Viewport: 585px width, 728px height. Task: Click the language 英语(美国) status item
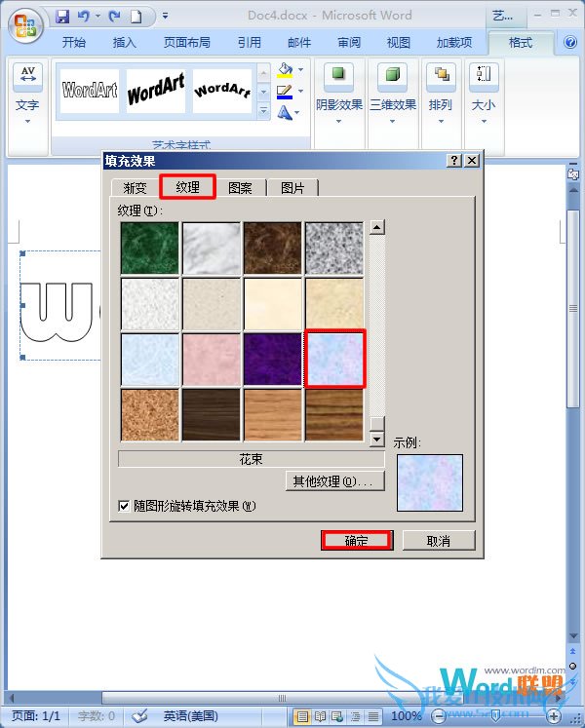(190, 716)
